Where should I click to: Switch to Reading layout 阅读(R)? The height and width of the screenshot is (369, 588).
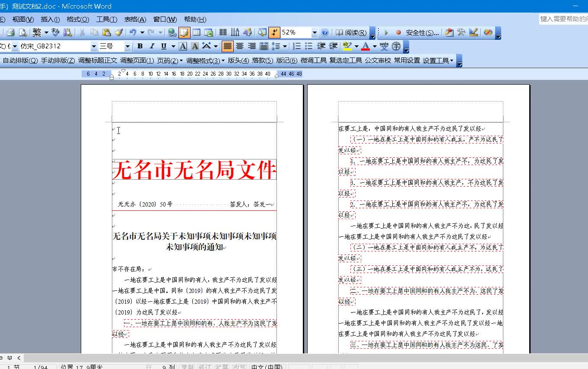351,32
